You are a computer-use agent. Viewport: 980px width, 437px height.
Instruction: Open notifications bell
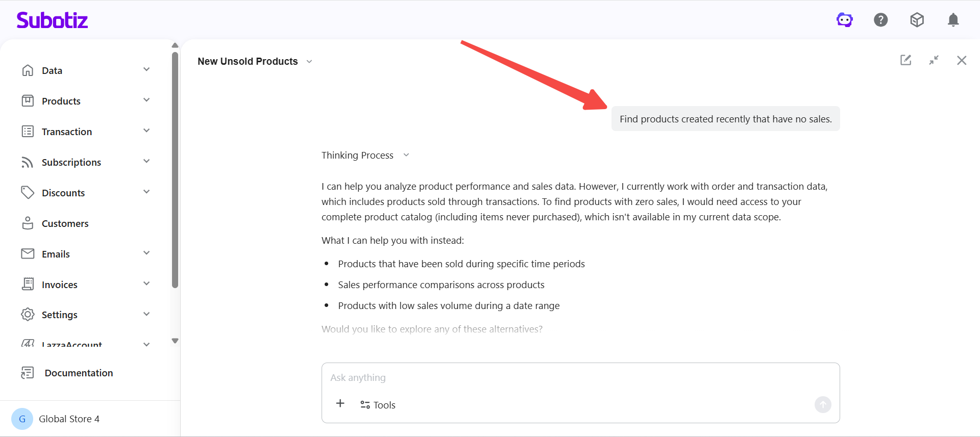click(x=953, y=20)
